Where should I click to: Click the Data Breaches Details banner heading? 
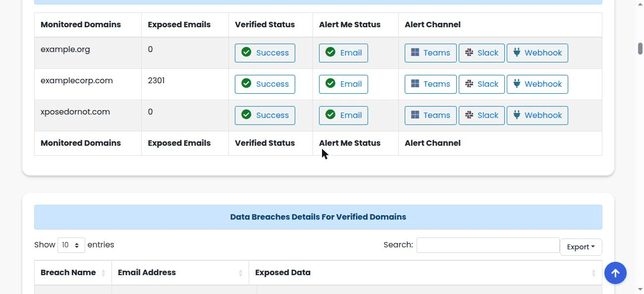tap(318, 217)
